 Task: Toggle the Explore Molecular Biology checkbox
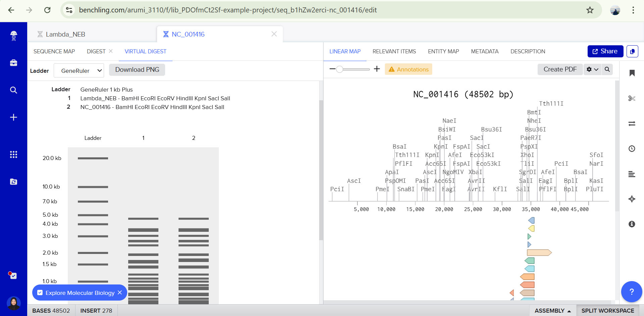coord(40,293)
